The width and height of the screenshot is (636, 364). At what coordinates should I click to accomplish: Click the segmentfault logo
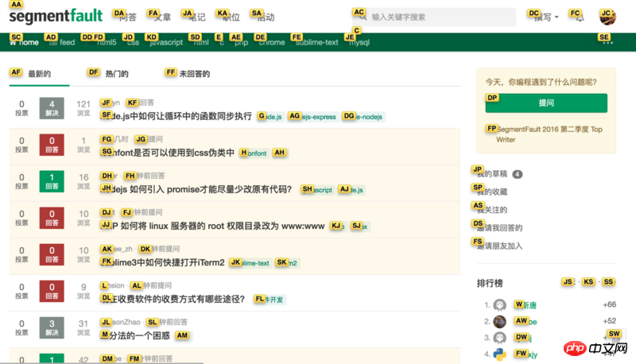click(56, 16)
